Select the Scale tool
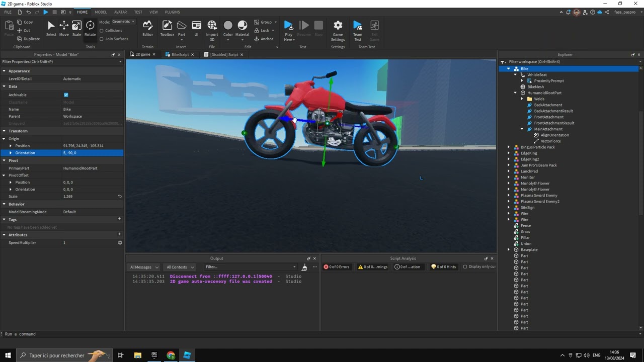This screenshot has height=362, width=644. point(76,28)
